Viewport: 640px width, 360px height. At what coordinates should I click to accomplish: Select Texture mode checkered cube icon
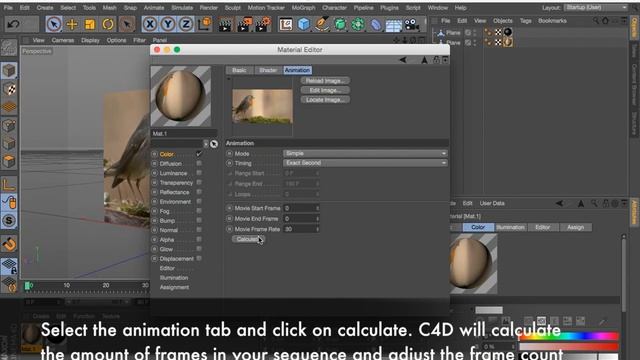point(9,89)
